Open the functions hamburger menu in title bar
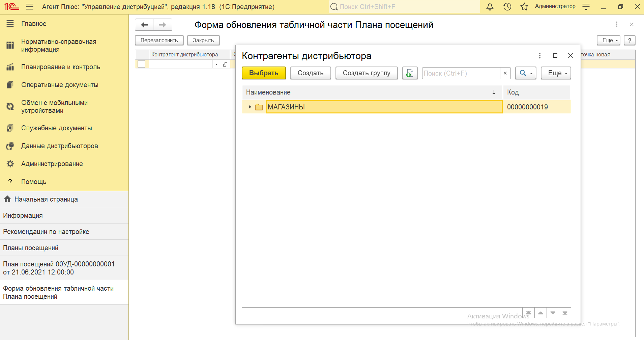 (30, 6)
